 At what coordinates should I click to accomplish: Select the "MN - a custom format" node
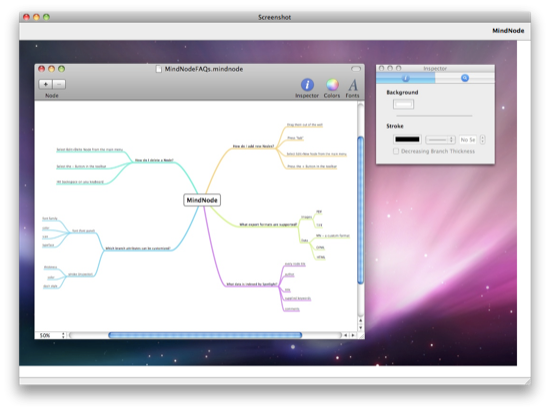tap(333, 236)
